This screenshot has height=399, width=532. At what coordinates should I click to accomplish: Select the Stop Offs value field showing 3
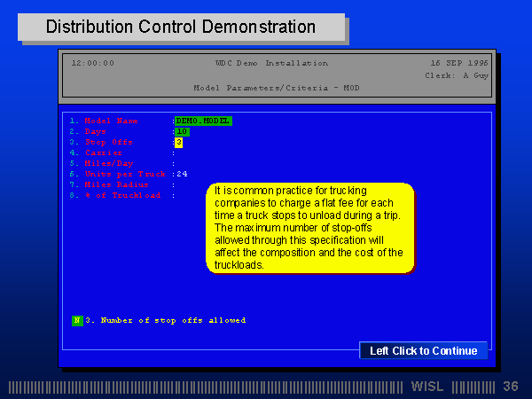[x=179, y=143]
